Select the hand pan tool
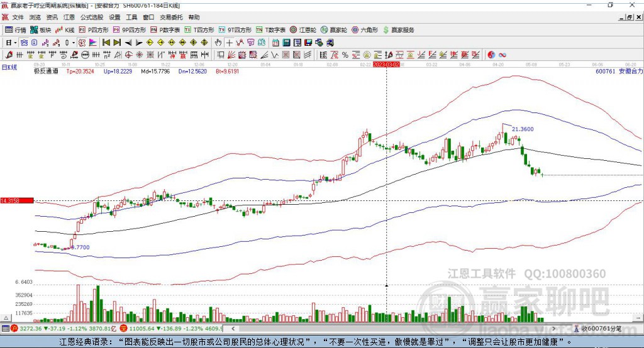This screenshot has width=644, height=348. (218, 43)
